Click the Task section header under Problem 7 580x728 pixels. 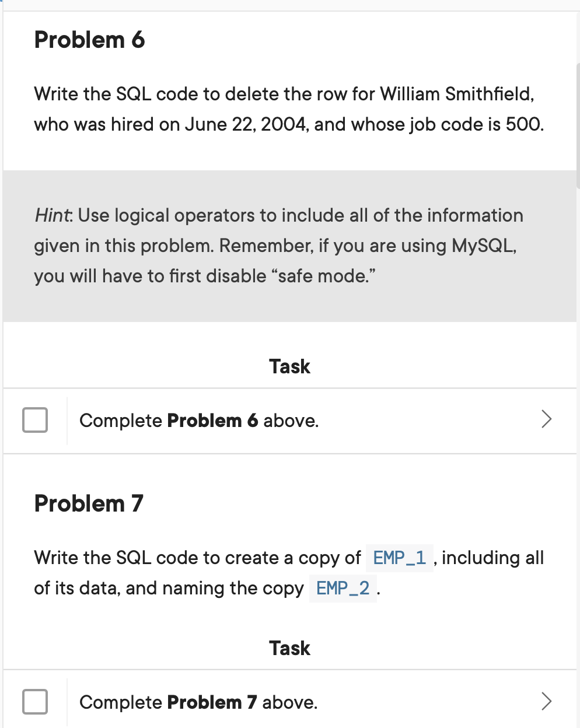(x=289, y=647)
